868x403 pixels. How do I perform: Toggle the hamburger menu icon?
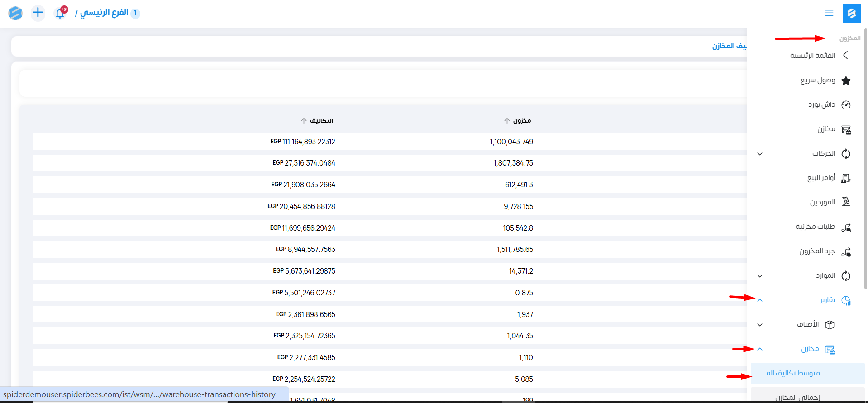(829, 13)
